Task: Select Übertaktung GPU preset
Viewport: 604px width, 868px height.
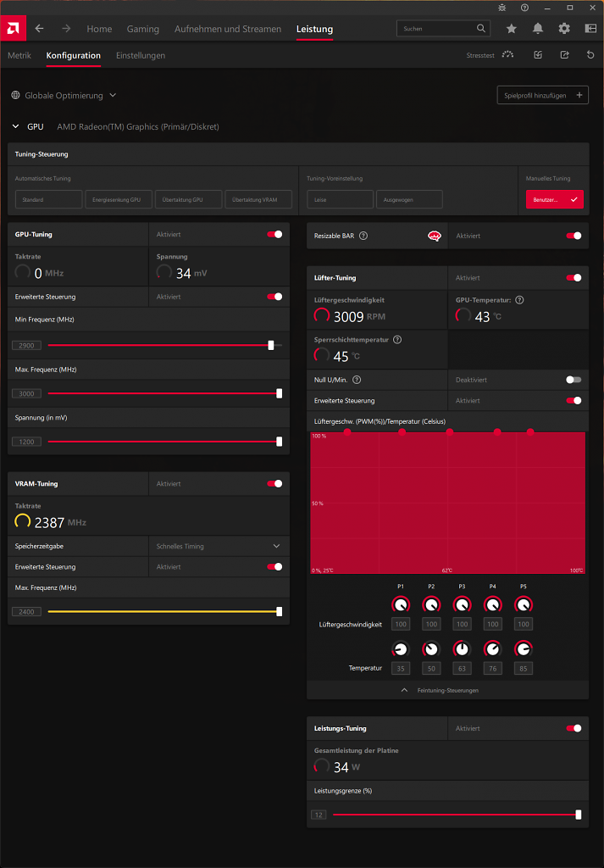Action: 189,199
